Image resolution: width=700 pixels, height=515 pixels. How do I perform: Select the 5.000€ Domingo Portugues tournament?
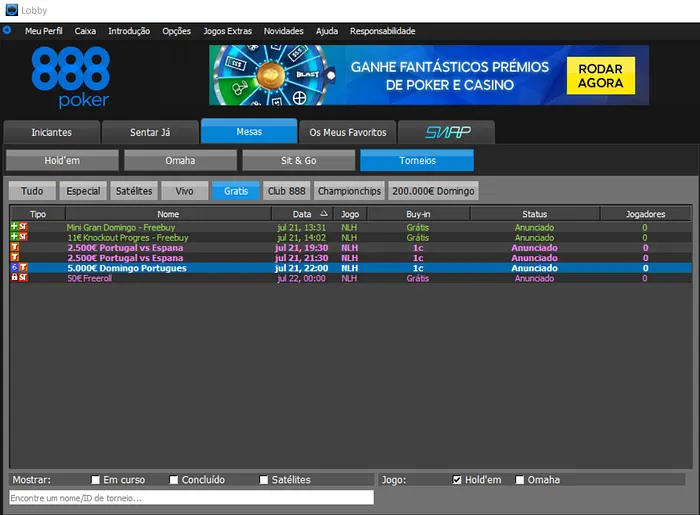(x=351, y=268)
